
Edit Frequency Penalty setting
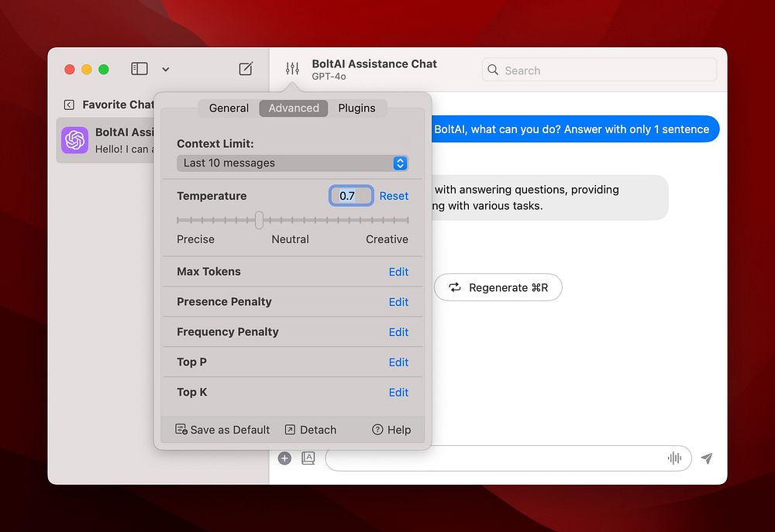click(x=398, y=332)
